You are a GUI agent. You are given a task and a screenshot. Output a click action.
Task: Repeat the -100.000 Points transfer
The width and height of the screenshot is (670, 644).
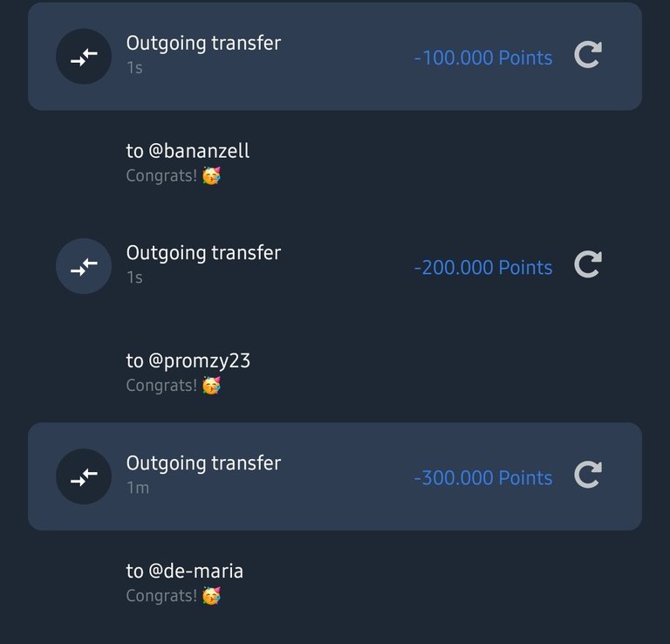[x=588, y=55]
